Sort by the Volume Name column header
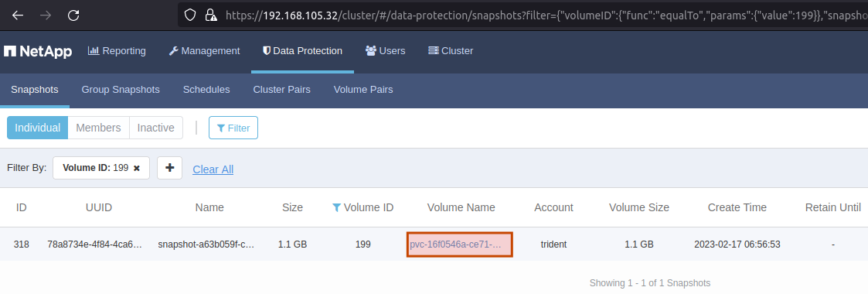 461,207
